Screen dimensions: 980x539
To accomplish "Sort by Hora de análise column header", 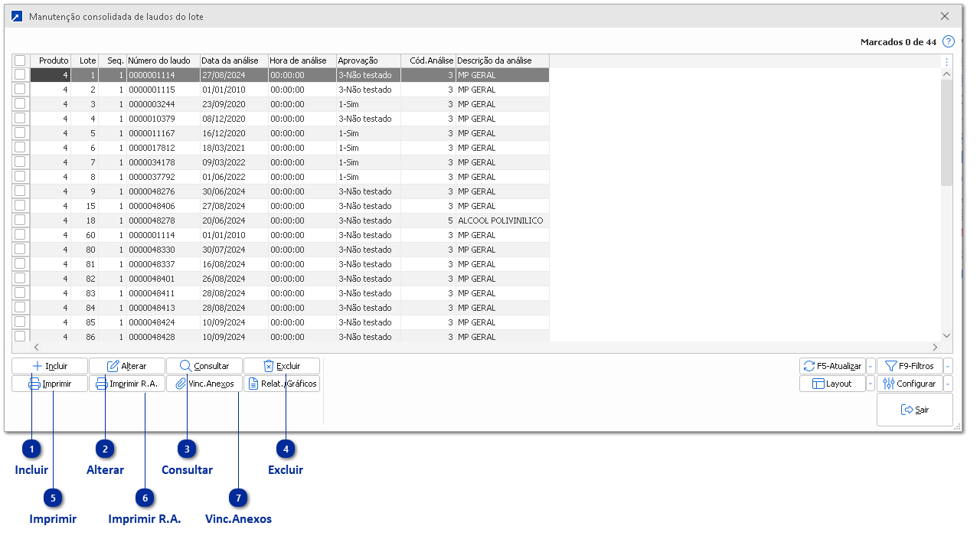I will [302, 60].
